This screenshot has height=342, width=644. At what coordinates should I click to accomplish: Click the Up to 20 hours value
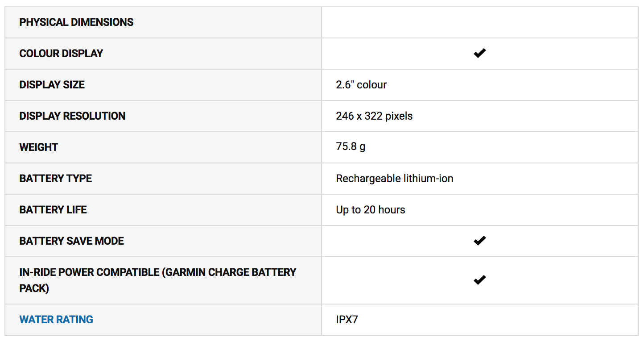pos(371,210)
